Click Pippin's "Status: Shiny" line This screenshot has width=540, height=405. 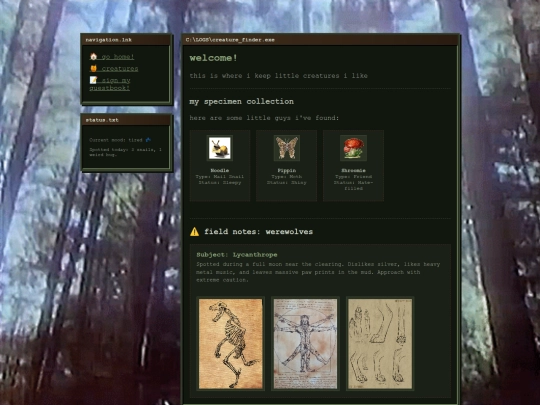tap(287, 183)
